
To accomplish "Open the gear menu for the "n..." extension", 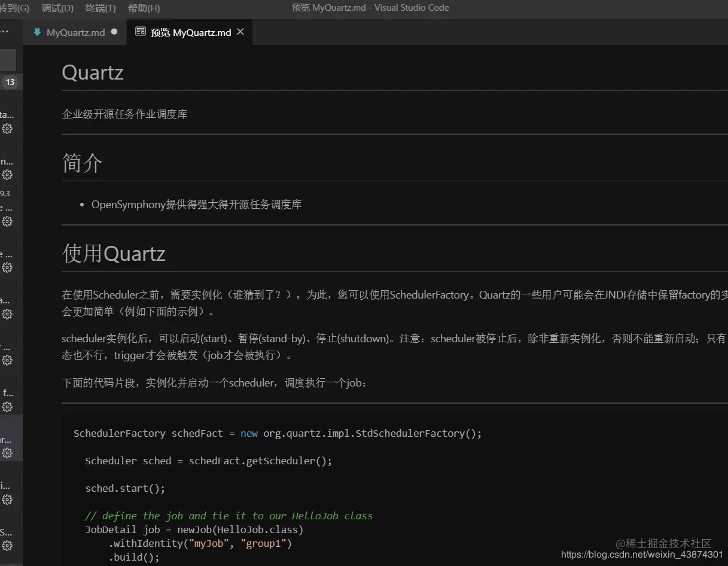I will [7, 175].
